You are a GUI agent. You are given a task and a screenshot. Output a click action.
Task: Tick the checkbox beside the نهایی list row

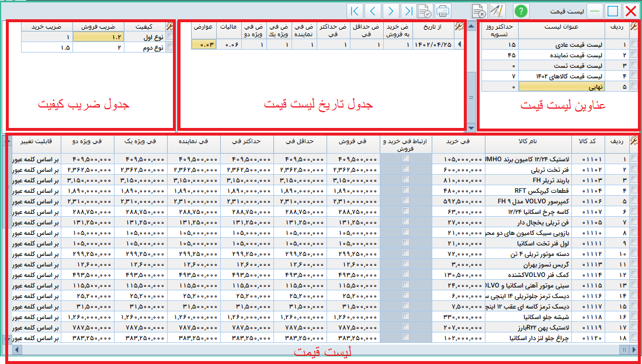pos(633,86)
